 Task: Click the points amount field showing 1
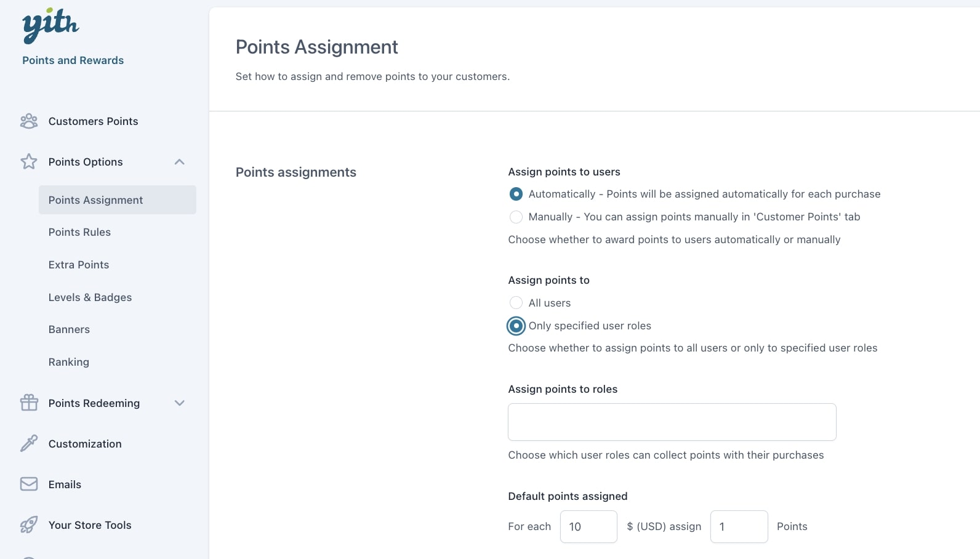tap(739, 526)
